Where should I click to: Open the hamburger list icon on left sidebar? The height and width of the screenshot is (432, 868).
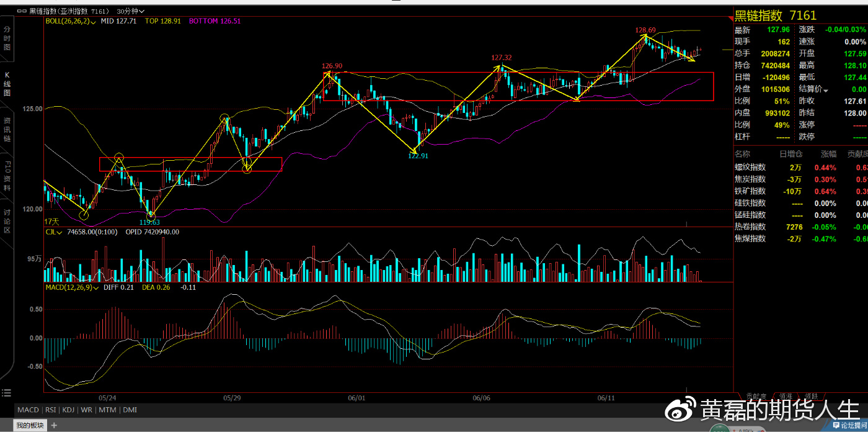coord(6,392)
